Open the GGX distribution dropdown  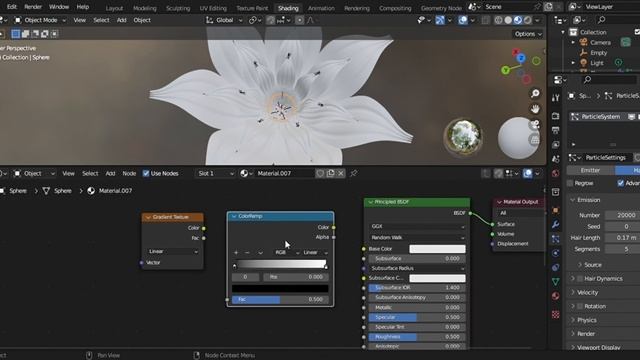[x=417, y=226]
